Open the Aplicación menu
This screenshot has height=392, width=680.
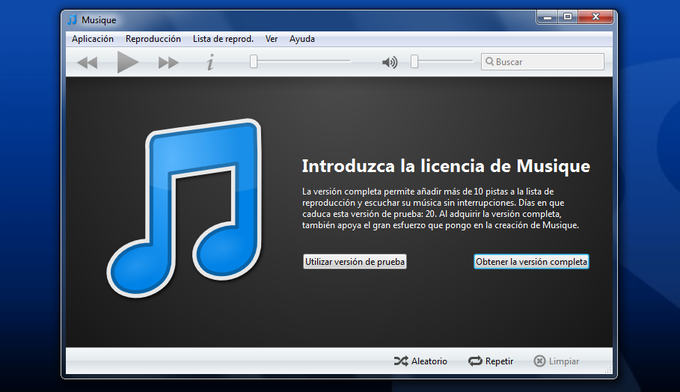click(92, 39)
